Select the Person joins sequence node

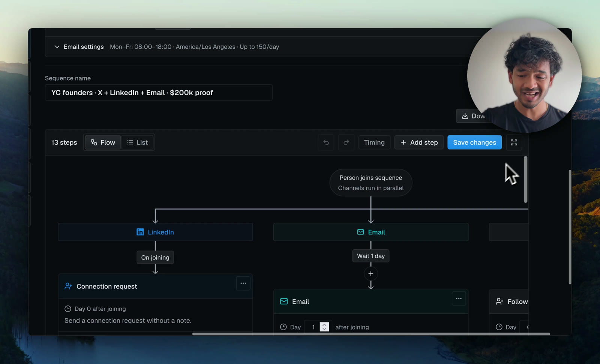(x=371, y=183)
